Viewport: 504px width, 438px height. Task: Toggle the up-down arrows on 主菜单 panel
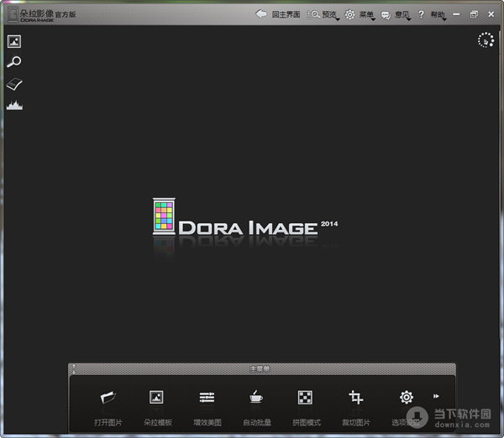pos(74,369)
